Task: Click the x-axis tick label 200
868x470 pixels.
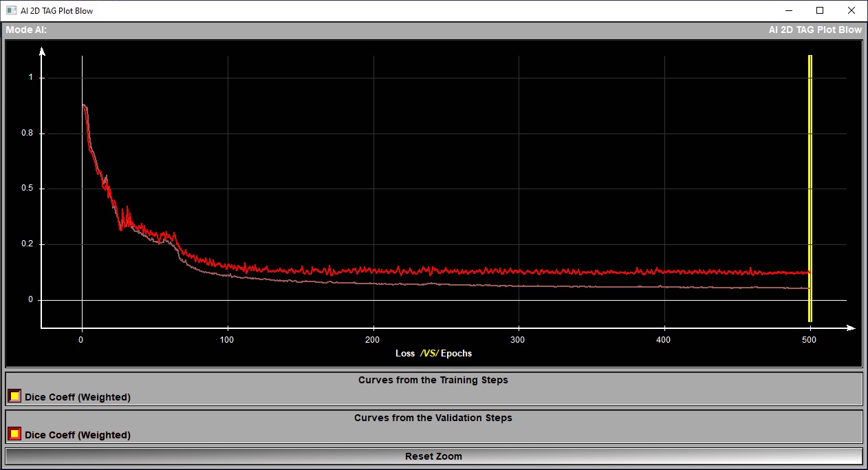Action: pos(373,340)
